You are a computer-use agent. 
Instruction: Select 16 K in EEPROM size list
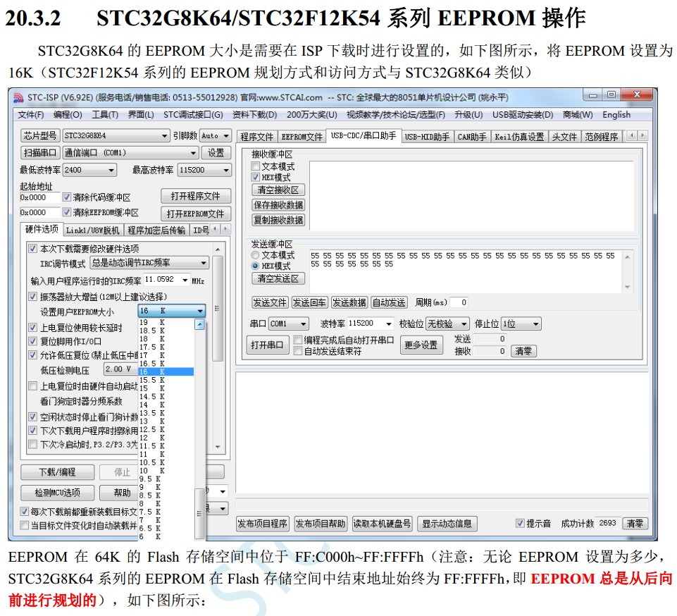point(166,371)
